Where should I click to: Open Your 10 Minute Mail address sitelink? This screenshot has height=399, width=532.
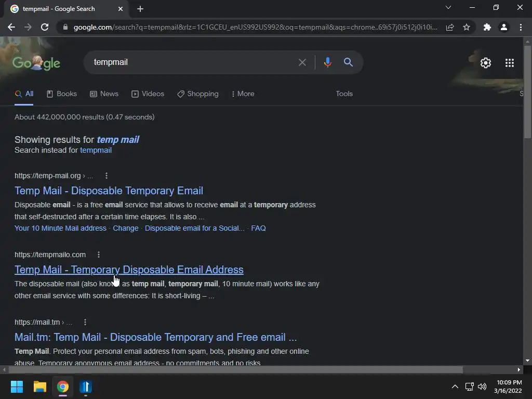pyautogui.click(x=60, y=228)
